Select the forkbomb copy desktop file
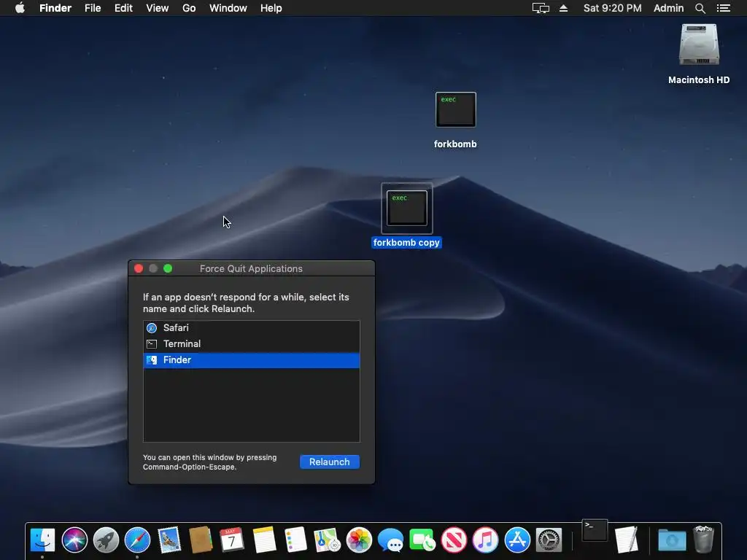 pyautogui.click(x=407, y=209)
